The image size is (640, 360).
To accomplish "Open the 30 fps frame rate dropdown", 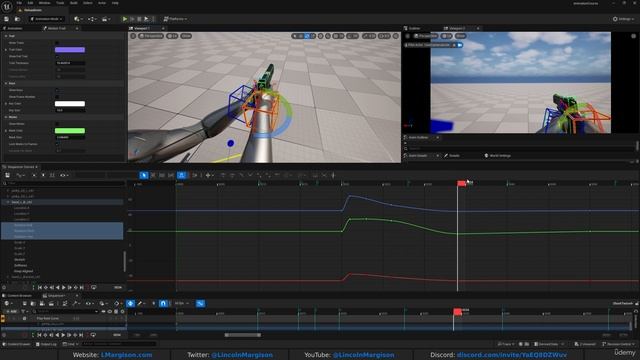I will 182,303.
